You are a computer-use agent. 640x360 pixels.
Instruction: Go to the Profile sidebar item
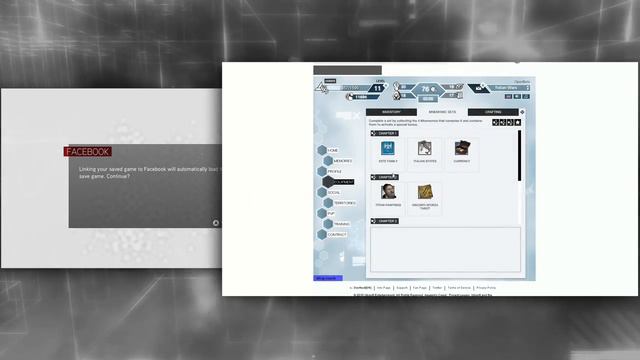pyautogui.click(x=330, y=171)
